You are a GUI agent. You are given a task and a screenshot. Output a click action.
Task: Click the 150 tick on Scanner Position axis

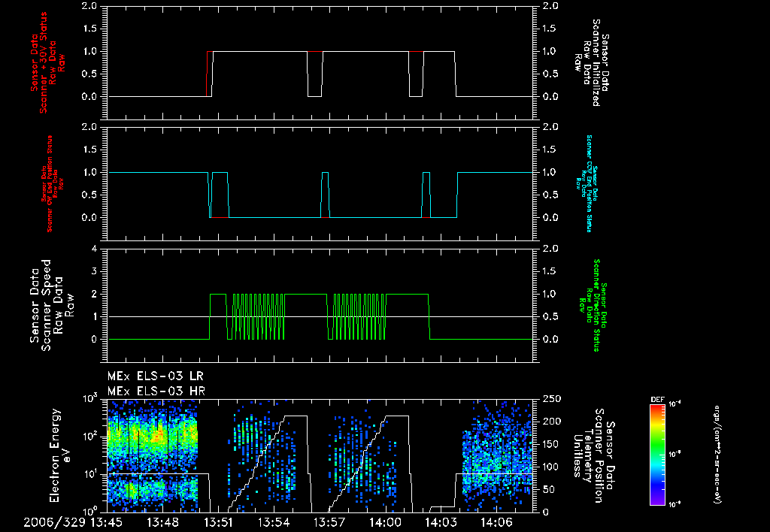550,444
